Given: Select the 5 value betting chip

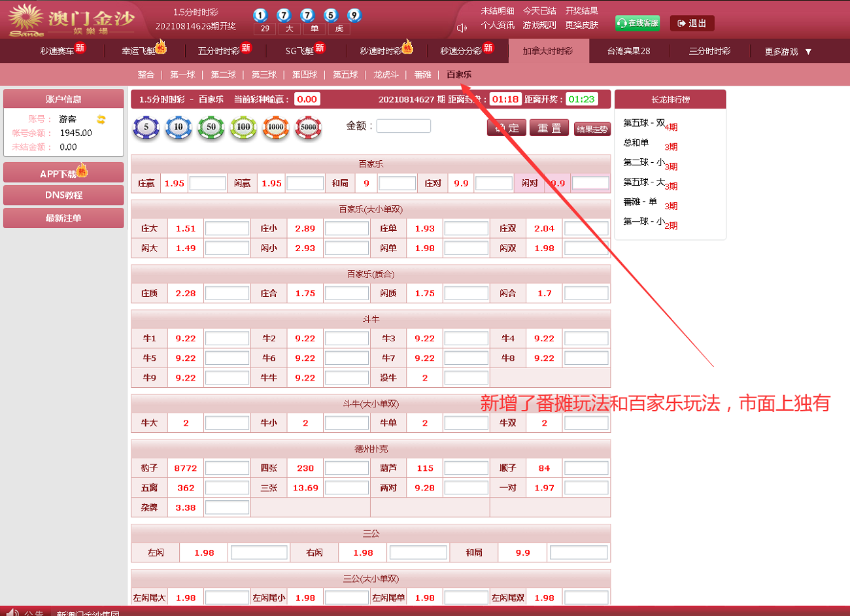Looking at the screenshot, I should [146, 128].
